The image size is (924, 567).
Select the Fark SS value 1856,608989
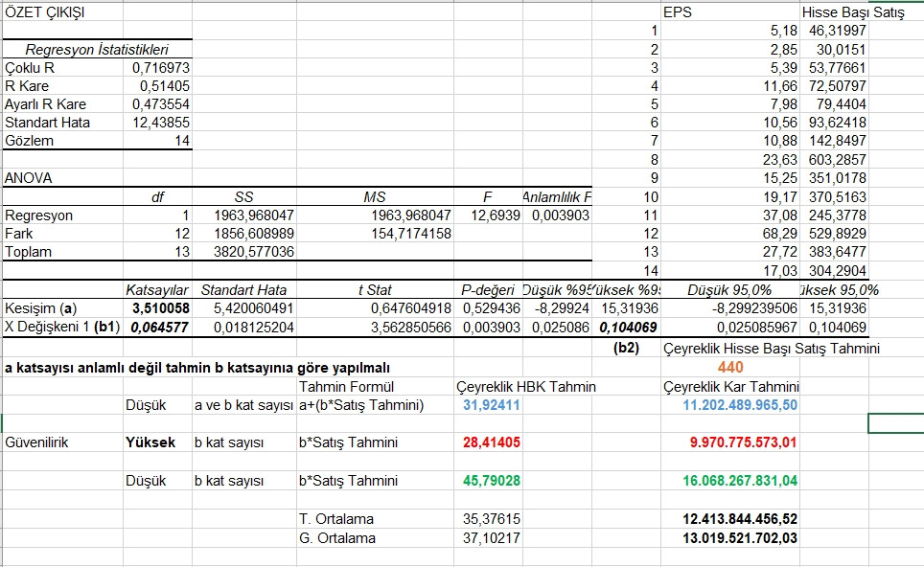coord(254,234)
